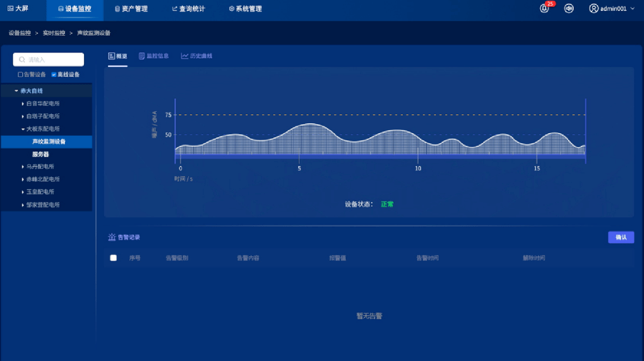Expand the 赤峰北配电所 node
Viewport: 644px width, 361px height.
(23, 179)
